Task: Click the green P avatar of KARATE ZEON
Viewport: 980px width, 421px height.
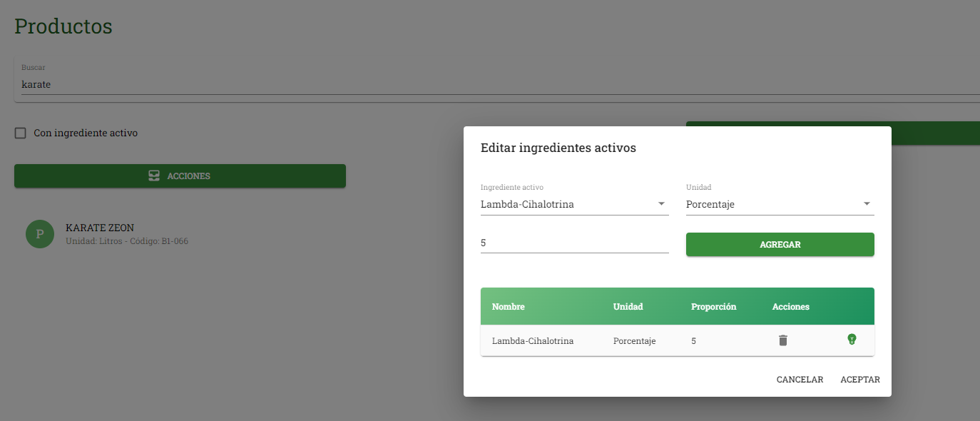Action: coord(40,234)
